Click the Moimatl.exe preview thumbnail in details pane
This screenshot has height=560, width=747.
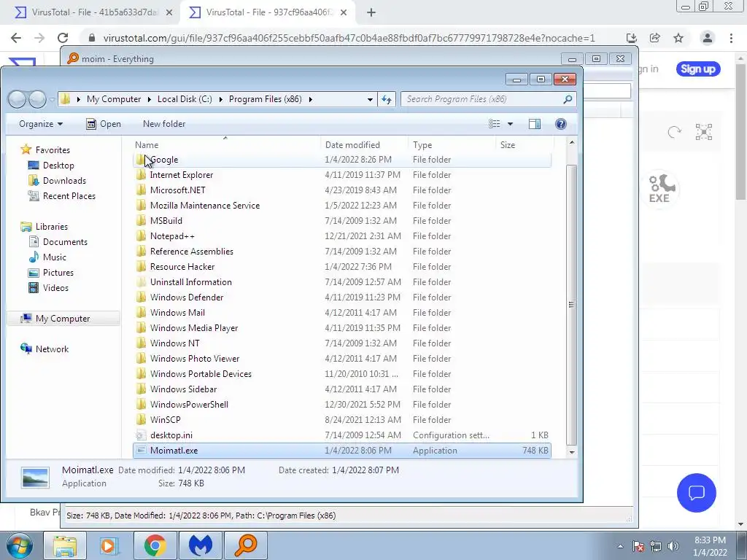(35, 478)
